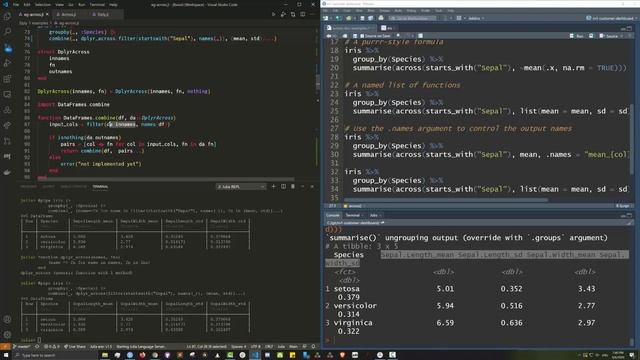640x360 pixels.
Task: Open the Terminal menu in VS Code
Action: tap(97, 4)
